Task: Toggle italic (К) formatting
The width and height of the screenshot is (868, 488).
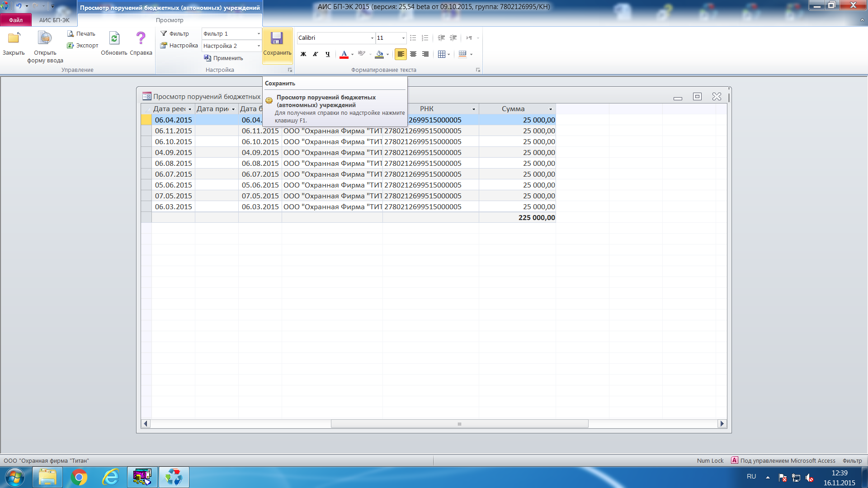Action: (x=316, y=54)
